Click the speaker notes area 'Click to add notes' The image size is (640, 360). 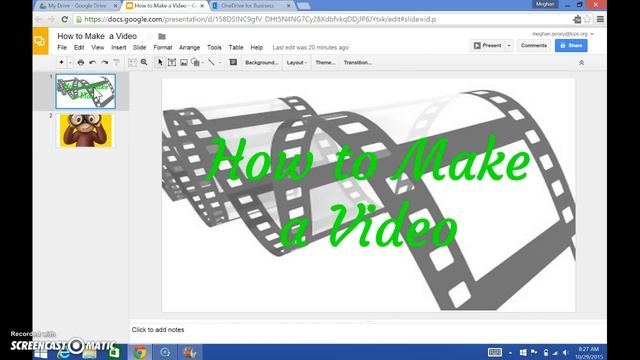(158, 329)
